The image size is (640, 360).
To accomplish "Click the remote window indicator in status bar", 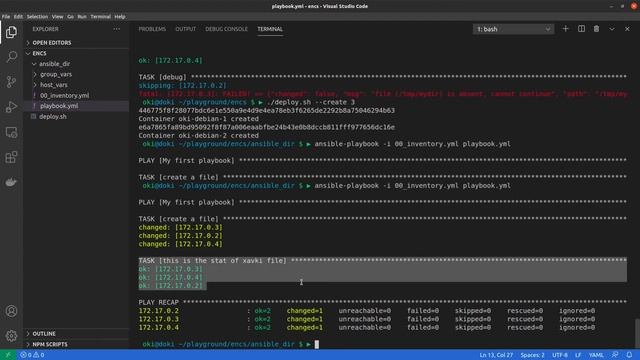I will click(x=8, y=355).
